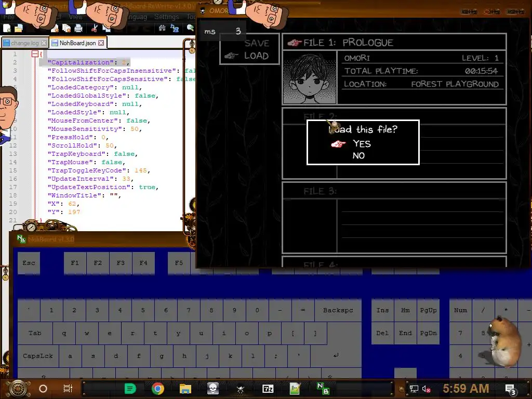
Task: Click line number 13 in the margin
Action: [13, 154]
